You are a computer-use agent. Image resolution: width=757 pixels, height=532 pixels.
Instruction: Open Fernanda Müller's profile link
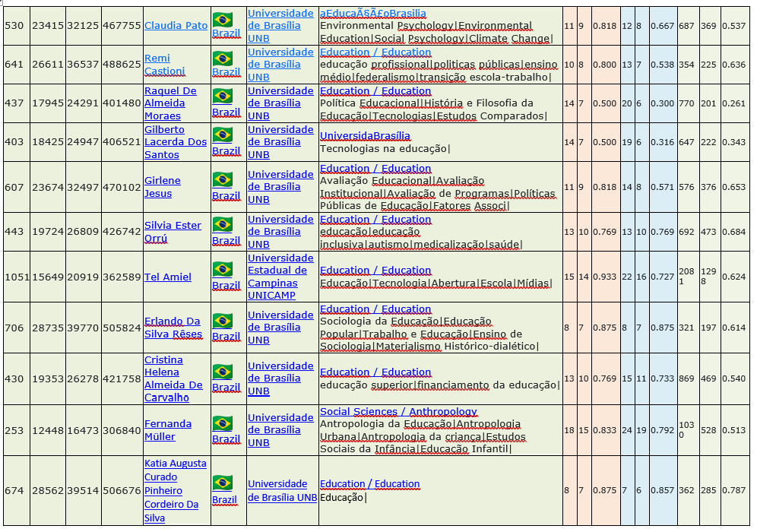coord(167,430)
